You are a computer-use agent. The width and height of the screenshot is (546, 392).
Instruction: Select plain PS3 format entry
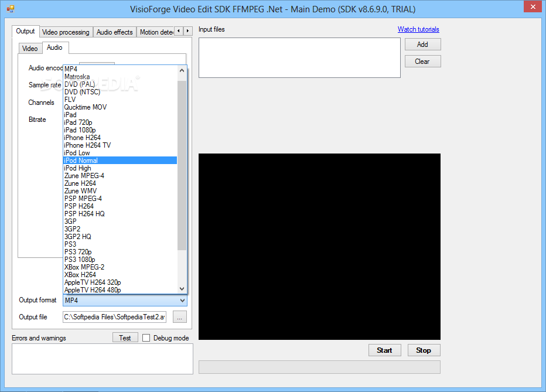click(120, 244)
